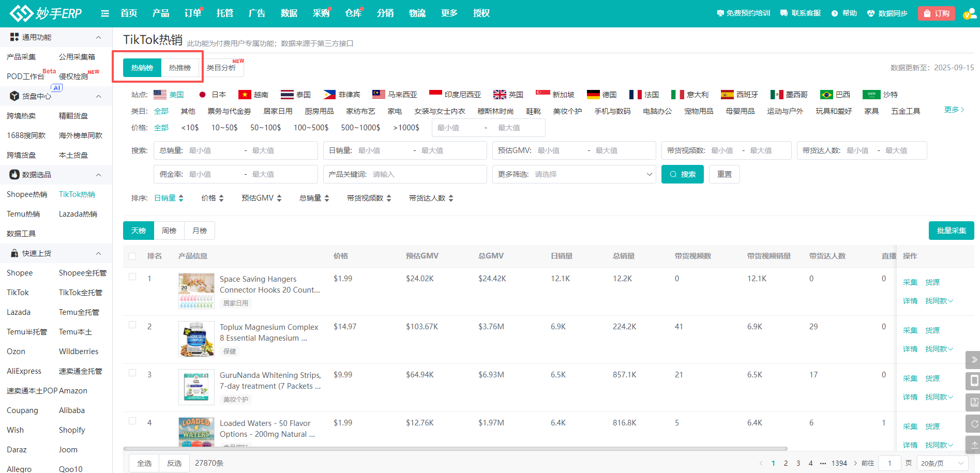Select the Japan flag site icon
Viewport: 980px width, 473px height.
coord(203,95)
